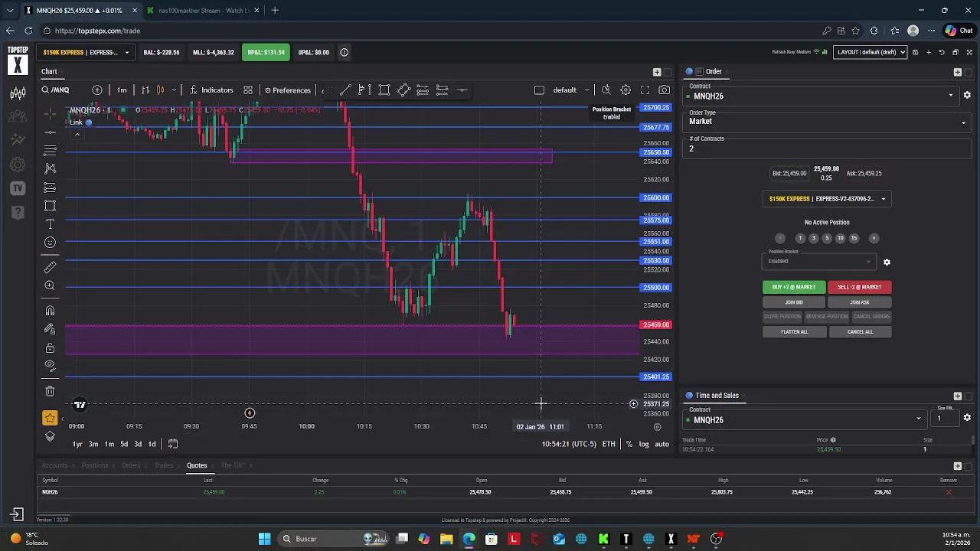Click the compare/add symbol plus icon
This screenshot has width=980, height=551.
click(97, 90)
